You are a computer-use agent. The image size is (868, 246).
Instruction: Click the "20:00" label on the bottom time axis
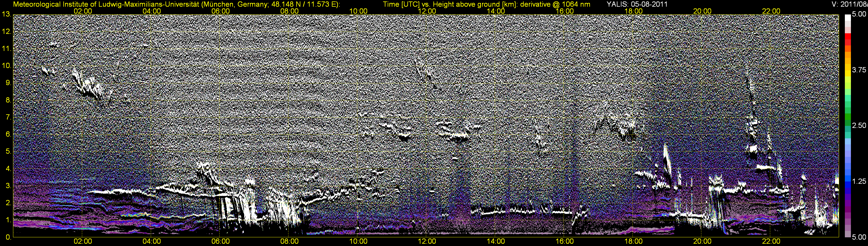click(702, 241)
